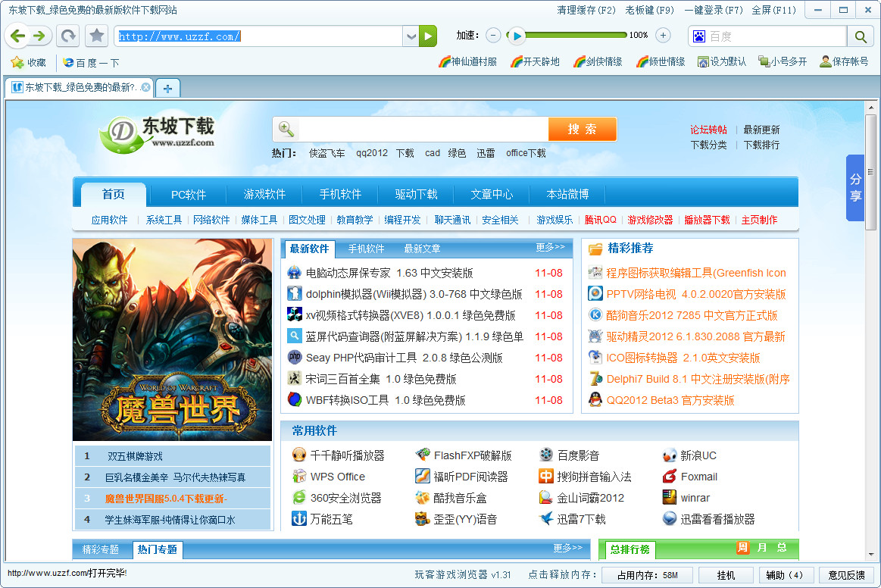The width and height of the screenshot is (881, 588).
Task: Click the 魔兽世界 banner image
Action: coord(173,339)
